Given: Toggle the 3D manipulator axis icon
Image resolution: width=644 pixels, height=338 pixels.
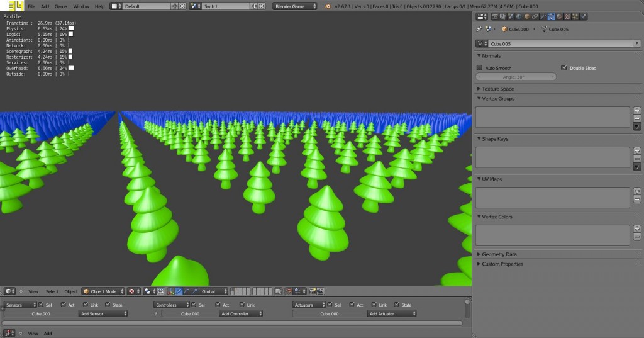Looking at the screenshot, I should (x=170, y=291).
